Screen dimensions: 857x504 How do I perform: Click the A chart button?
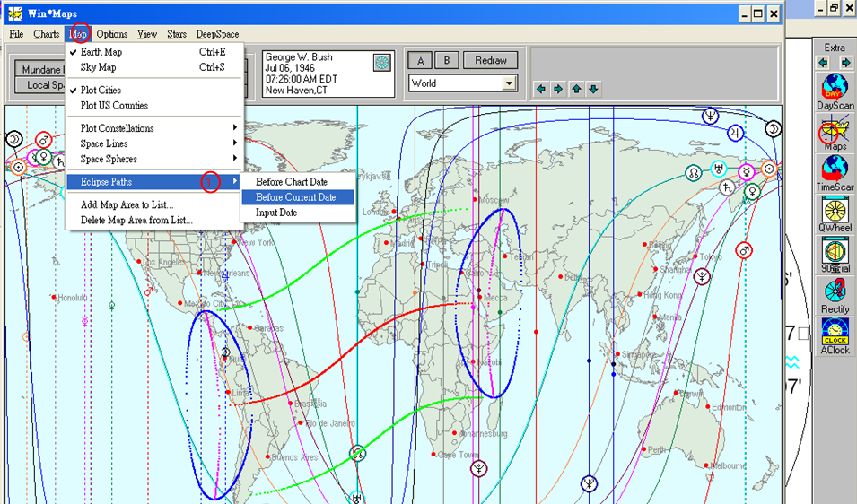tap(418, 60)
